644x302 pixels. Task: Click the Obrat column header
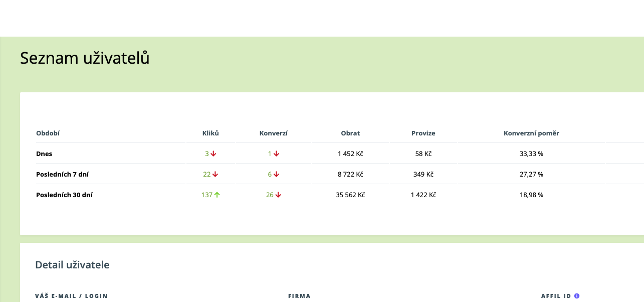[x=350, y=133]
